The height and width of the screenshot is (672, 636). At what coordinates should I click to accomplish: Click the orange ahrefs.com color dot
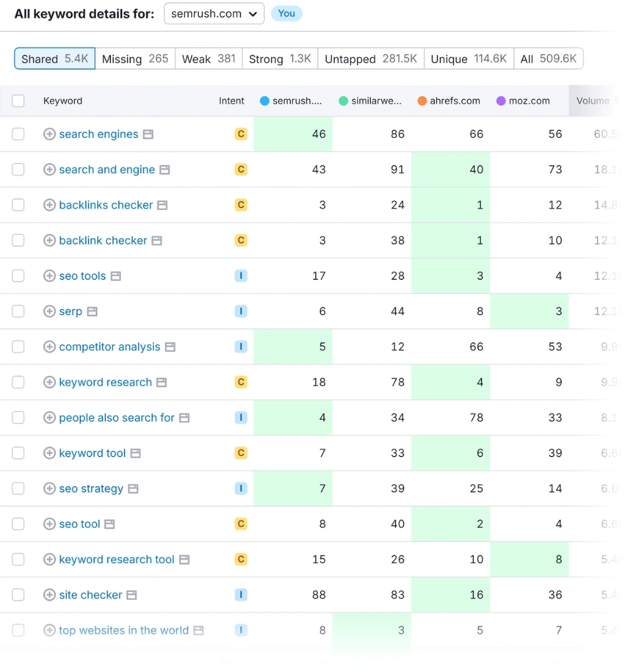[422, 101]
